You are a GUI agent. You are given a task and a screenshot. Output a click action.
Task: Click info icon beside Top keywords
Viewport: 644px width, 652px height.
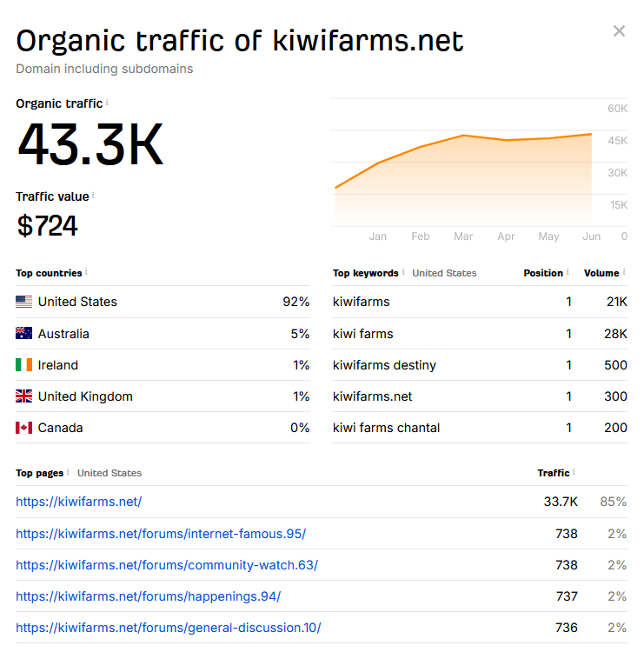[403, 272]
